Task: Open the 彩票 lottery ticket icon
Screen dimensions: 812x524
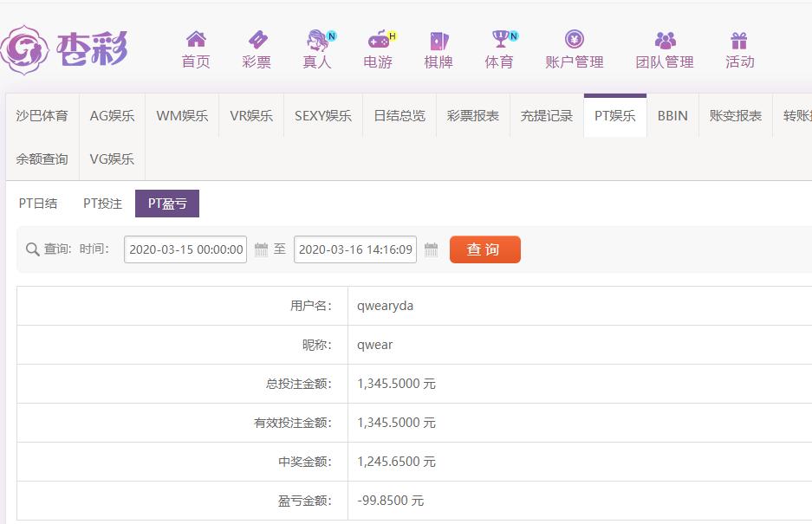Action: (257, 39)
